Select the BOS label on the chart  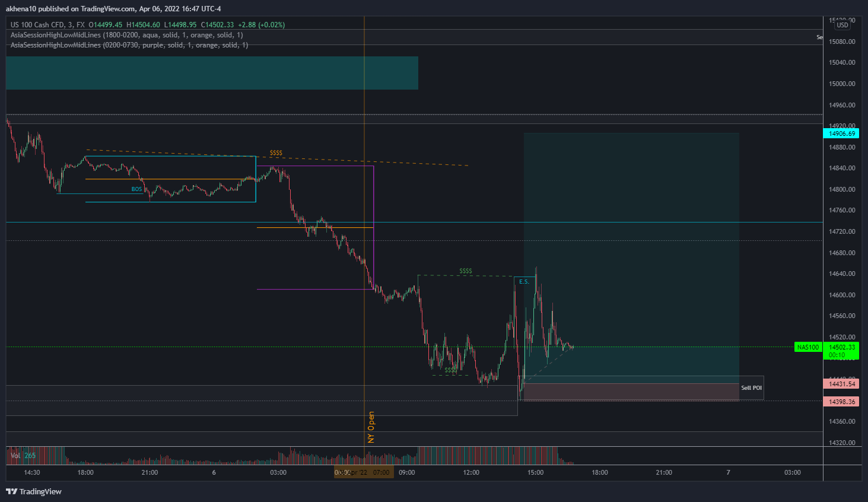click(x=136, y=189)
